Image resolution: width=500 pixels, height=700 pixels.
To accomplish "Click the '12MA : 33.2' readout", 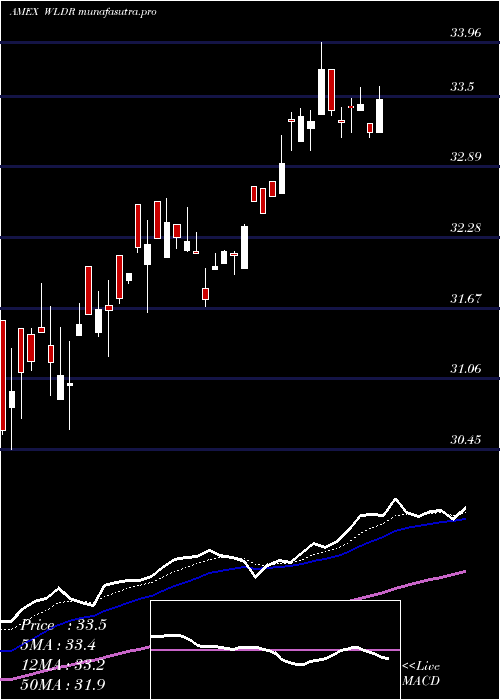I will click(x=63, y=665).
